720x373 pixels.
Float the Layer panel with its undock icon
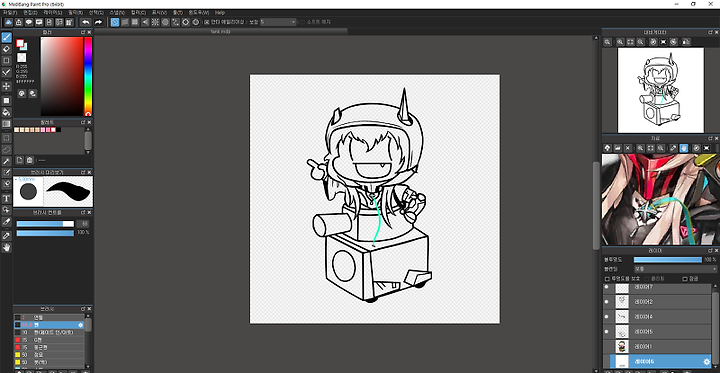pos(710,250)
